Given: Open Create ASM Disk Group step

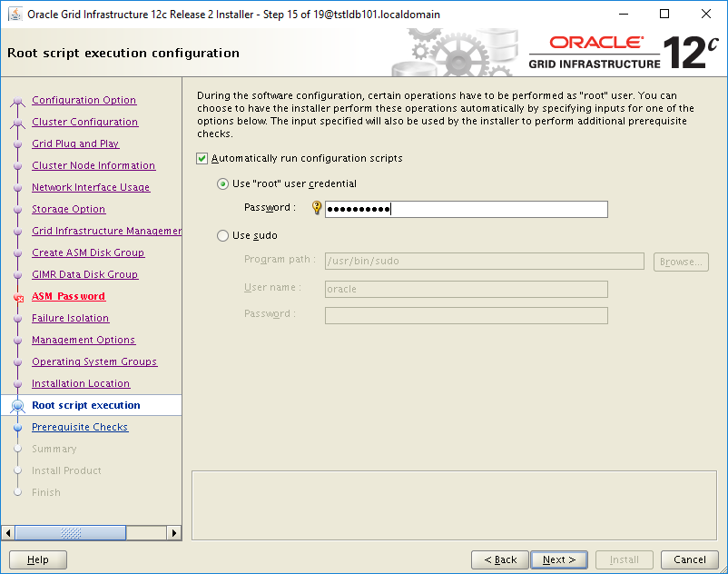Looking at the screenshot, I should pyautogui.click(x=88, y=253).
